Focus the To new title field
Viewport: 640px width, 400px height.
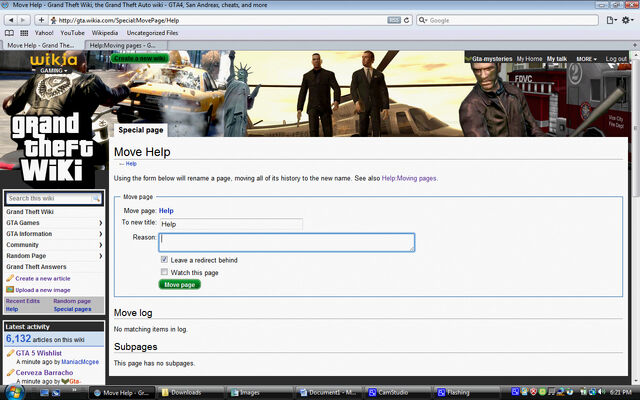pos(231,224)
